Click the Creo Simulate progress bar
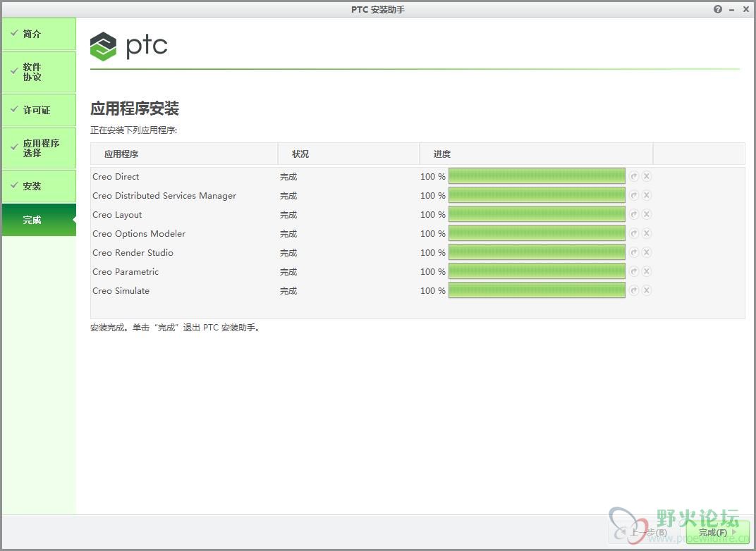 click(537, 290)
